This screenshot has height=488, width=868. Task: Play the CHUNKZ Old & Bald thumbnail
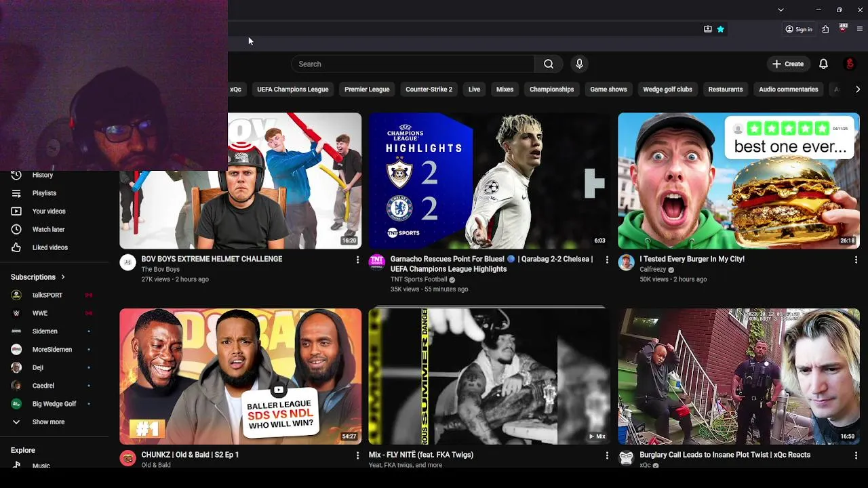click(241, 376)
